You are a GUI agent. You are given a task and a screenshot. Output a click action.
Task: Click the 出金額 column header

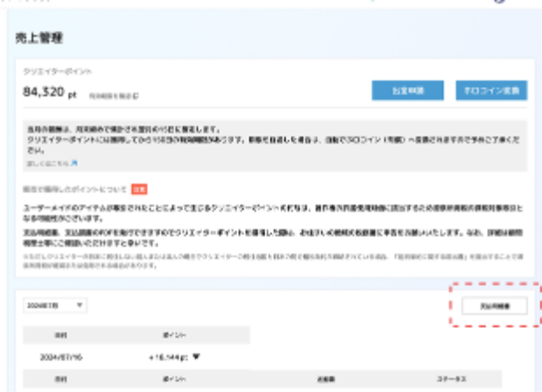(321, 381)
